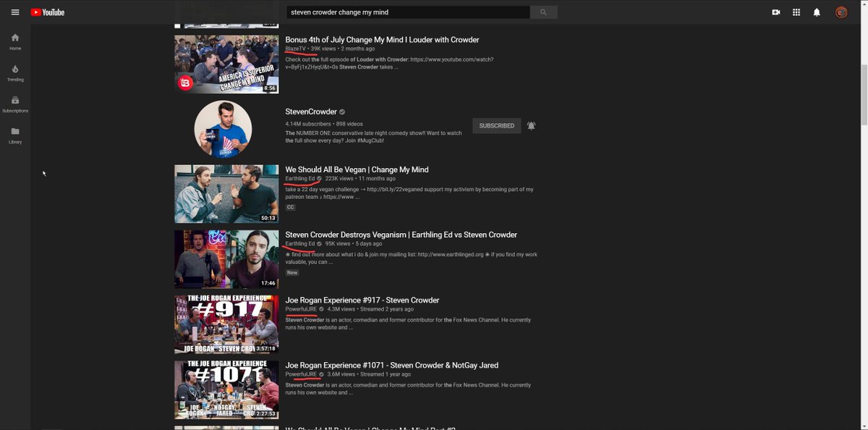Screen dimensions: 868x430
Task: Open Subscriptions in sidebar
Action: (15, 104)
